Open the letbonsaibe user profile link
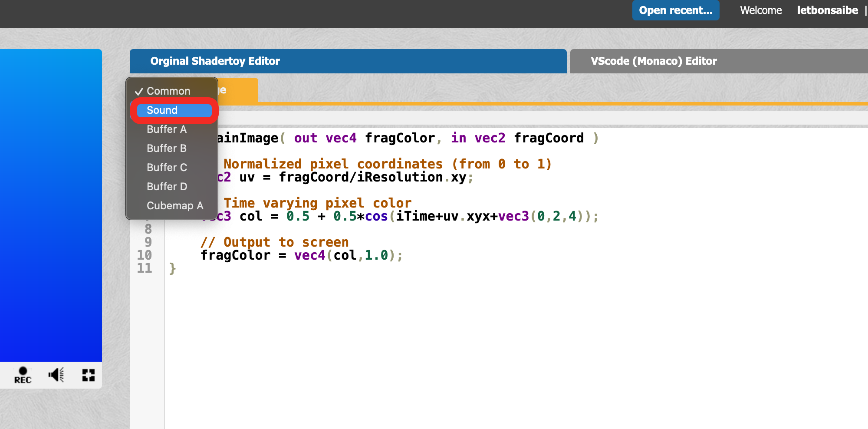 point(827,10)
